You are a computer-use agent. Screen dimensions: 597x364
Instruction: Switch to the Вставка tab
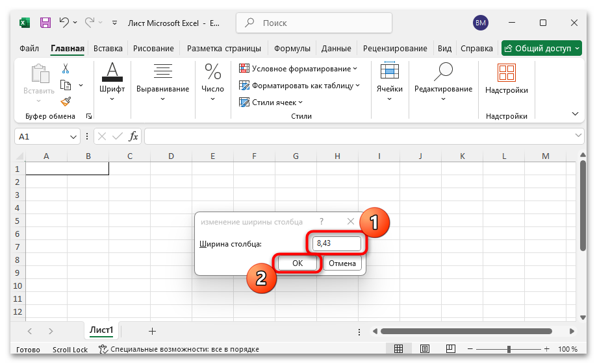[x=108, y=48]
